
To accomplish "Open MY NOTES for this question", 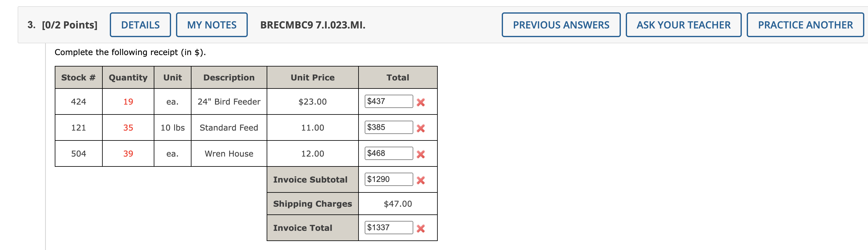I will 212,24.
